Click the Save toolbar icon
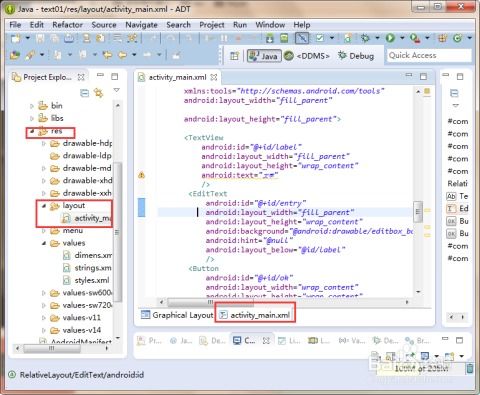480x395 pixels. [x=40, y=38]
